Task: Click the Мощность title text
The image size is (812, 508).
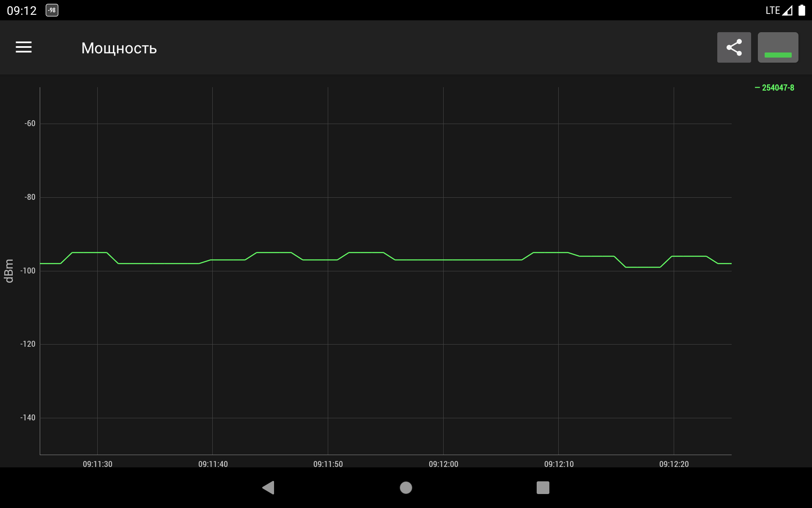Action: [119, 48]
